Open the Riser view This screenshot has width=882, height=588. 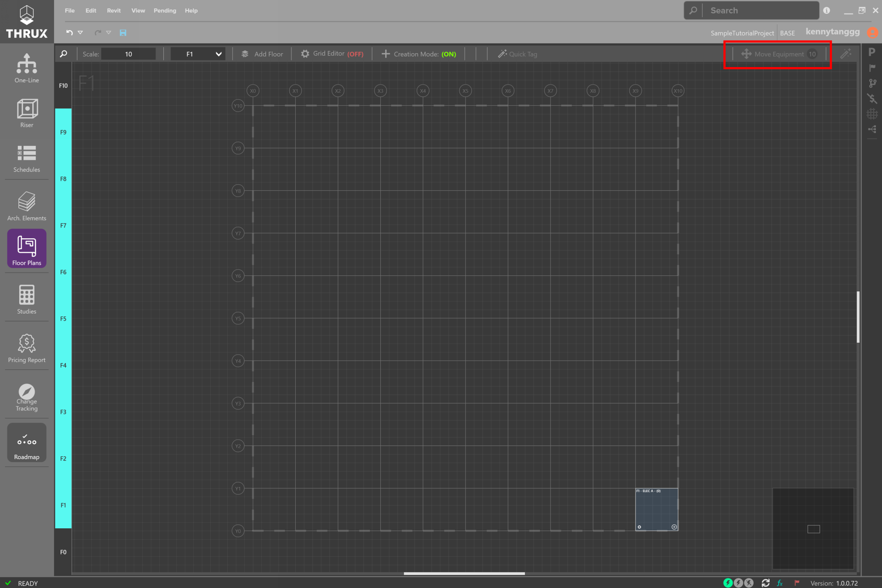(x=27, y=113)
